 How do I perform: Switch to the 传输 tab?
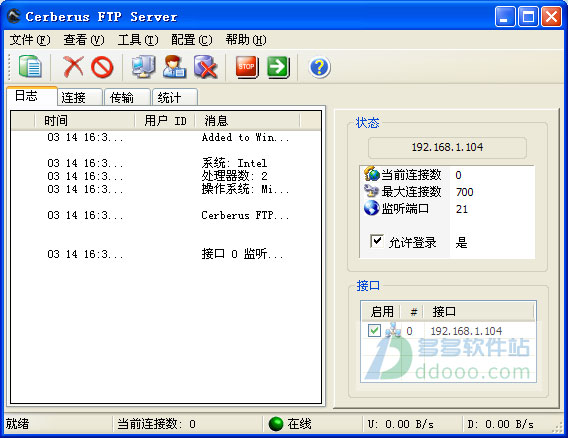pos(127,97)
